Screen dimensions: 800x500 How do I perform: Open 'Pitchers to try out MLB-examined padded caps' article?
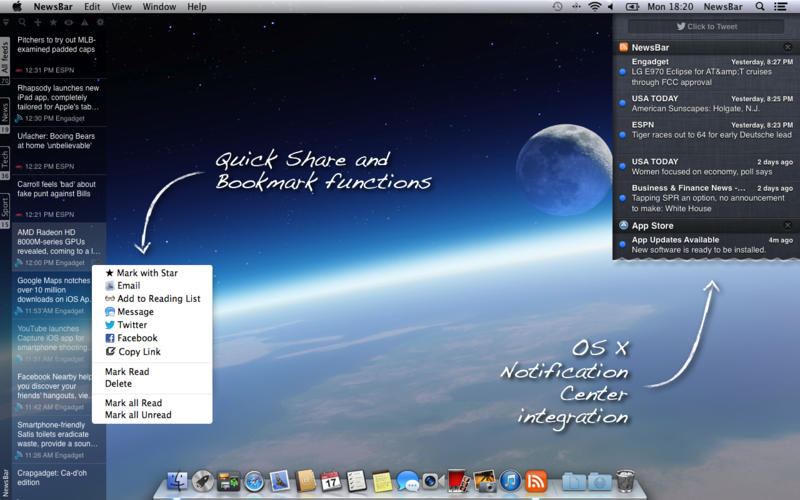(59, 55)
